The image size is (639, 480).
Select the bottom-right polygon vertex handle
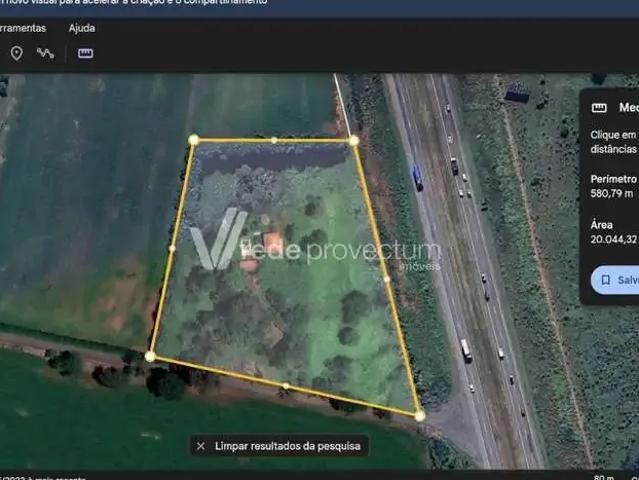point(420,416)
